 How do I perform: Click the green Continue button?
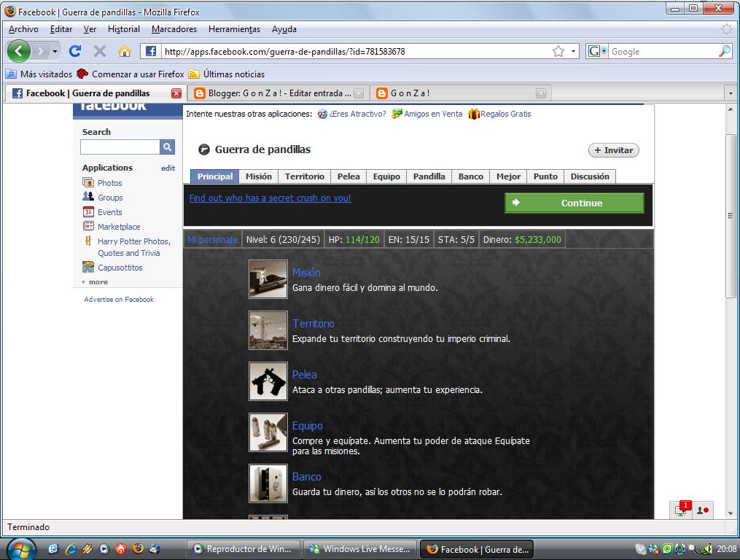tap(575, 203)
